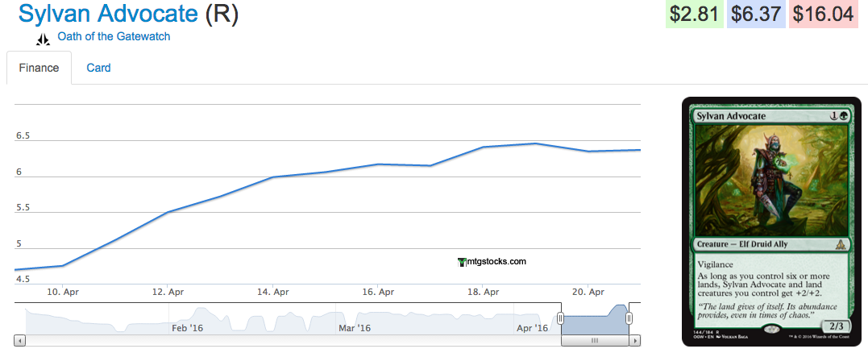The image size is (868, 353).
Task: Open the Sylvan Advocate card title link
Action: tap(107, 14)
